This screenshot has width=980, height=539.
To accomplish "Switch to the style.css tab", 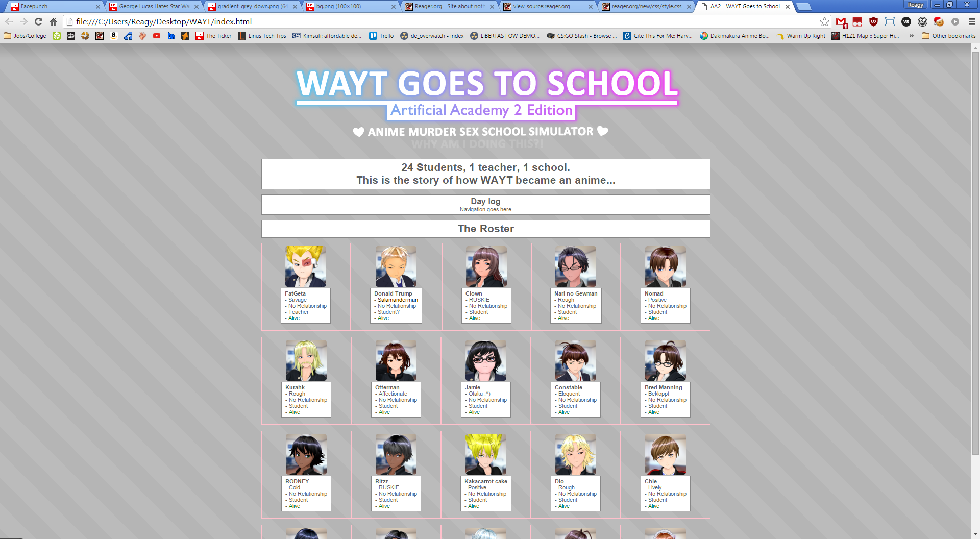I will (646, 6).
